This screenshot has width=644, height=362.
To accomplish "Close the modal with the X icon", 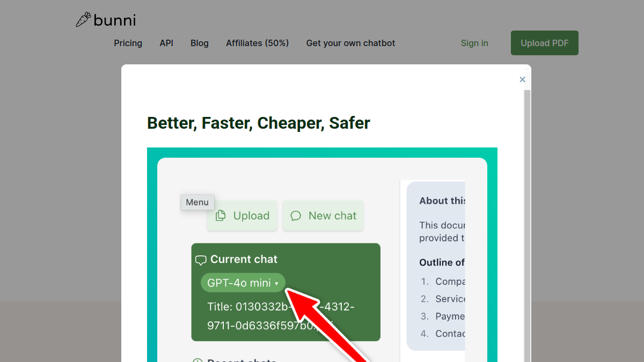I will (522, 79).
